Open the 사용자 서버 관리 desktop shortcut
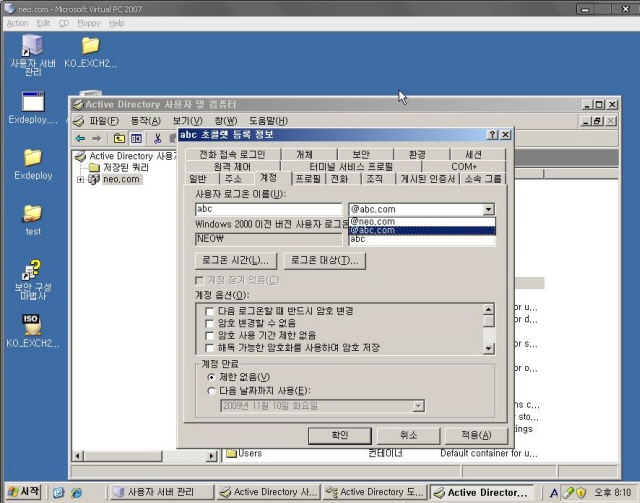The image size is (640, 503). (33, 55)
